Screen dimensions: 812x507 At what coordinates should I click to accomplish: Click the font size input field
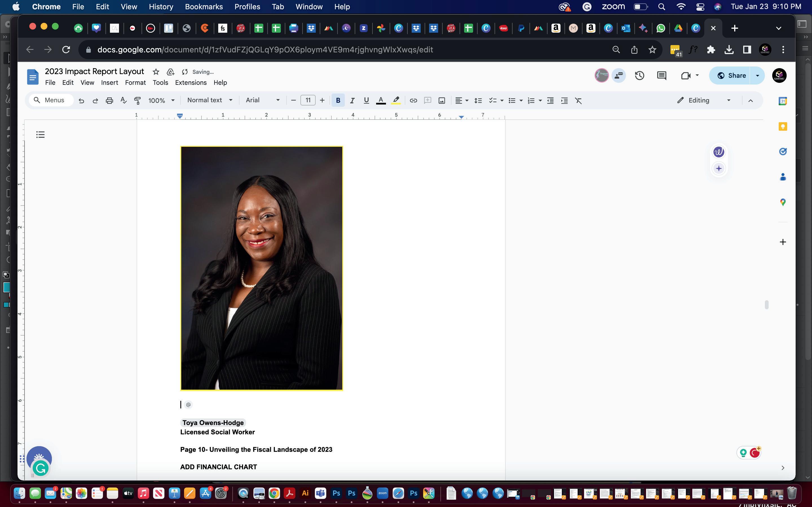coord(308,100)
